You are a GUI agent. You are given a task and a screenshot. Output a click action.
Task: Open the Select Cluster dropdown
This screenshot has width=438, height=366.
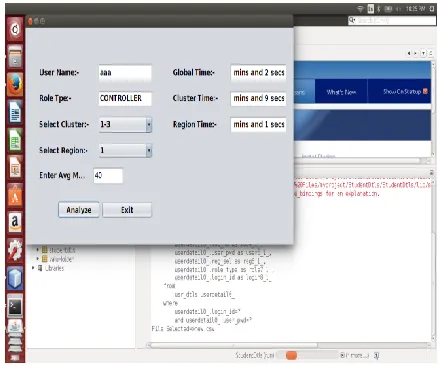125,125
